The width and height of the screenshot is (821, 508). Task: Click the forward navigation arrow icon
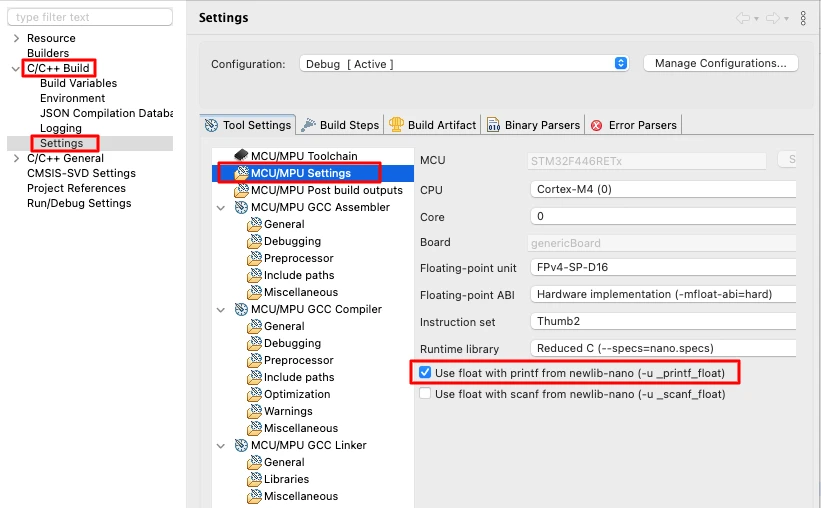pos(773,18)
